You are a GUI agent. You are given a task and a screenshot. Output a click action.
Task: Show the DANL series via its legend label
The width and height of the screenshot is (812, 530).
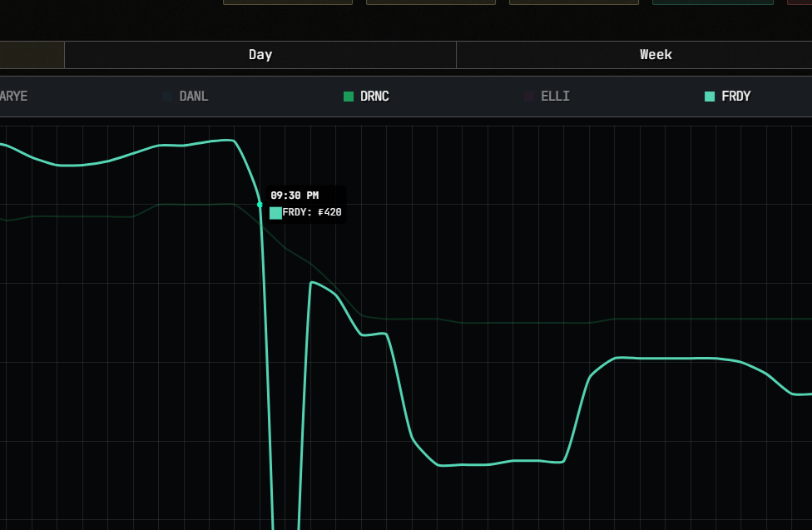(194, 97)
